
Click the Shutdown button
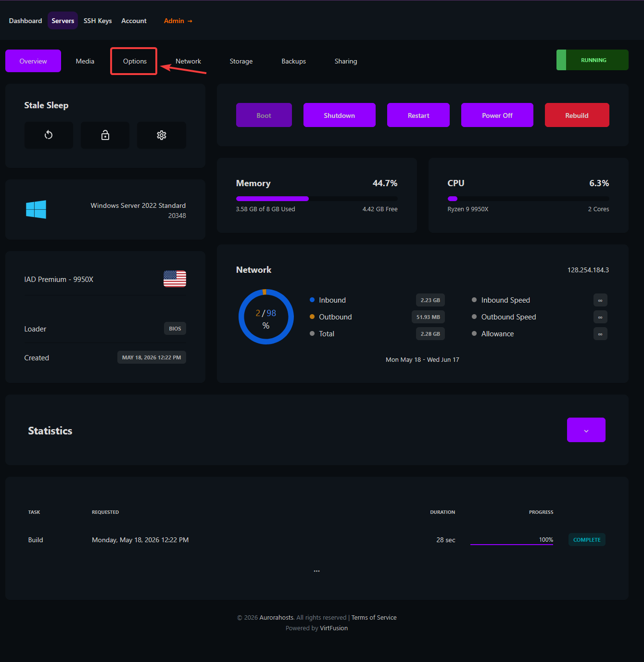[340, 115]
